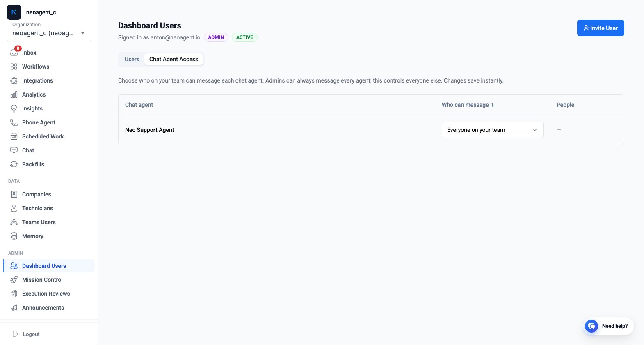644x345 pixels.
Task: Open Chat from the sidebar menu
Action: click(49, 150)
